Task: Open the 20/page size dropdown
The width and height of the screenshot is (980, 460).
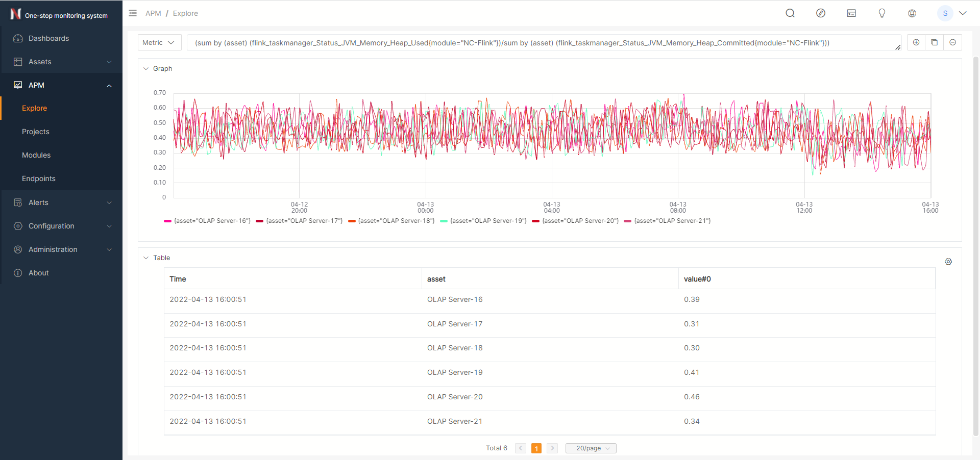Action: click(591, 448)
